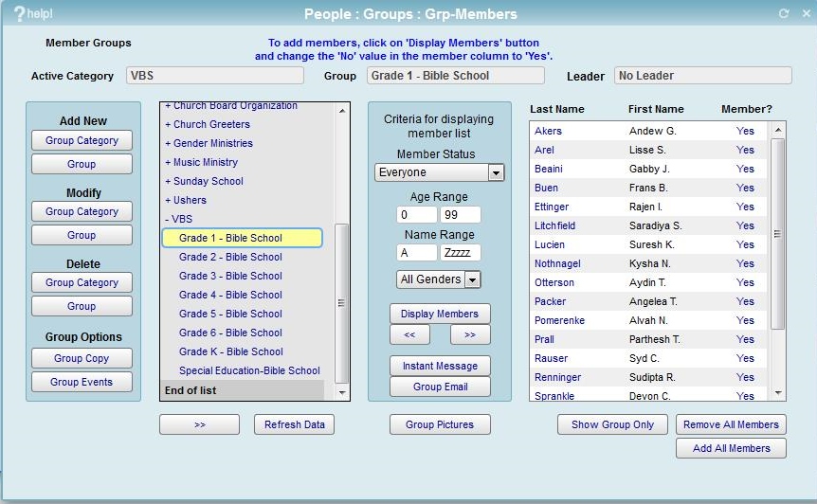
Task: Expand Ushers category
Action: point(186,200)
